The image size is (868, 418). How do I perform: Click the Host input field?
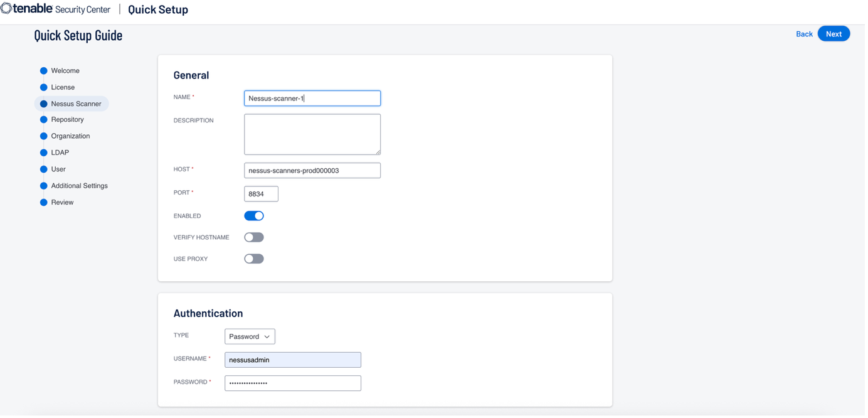pos(312,170)
